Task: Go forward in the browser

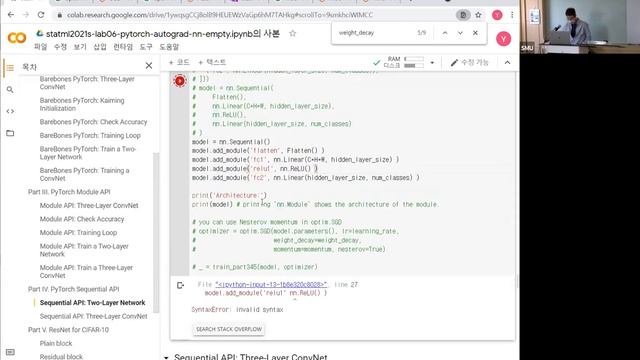Action: [25, 15]
